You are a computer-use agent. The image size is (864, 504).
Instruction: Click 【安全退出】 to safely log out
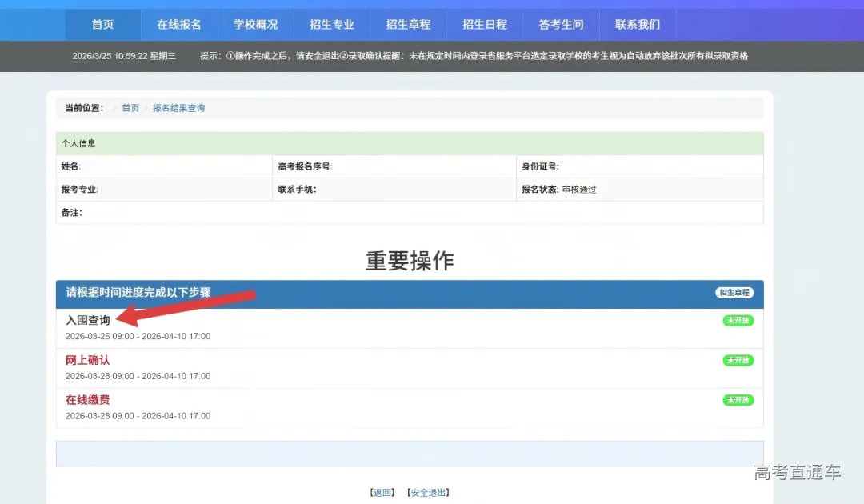point(427,493)
